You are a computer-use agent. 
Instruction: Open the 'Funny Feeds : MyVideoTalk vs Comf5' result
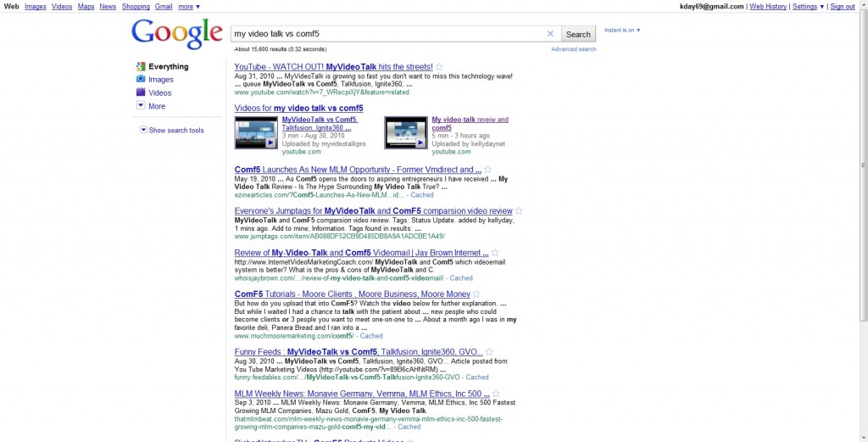point(359,352)
